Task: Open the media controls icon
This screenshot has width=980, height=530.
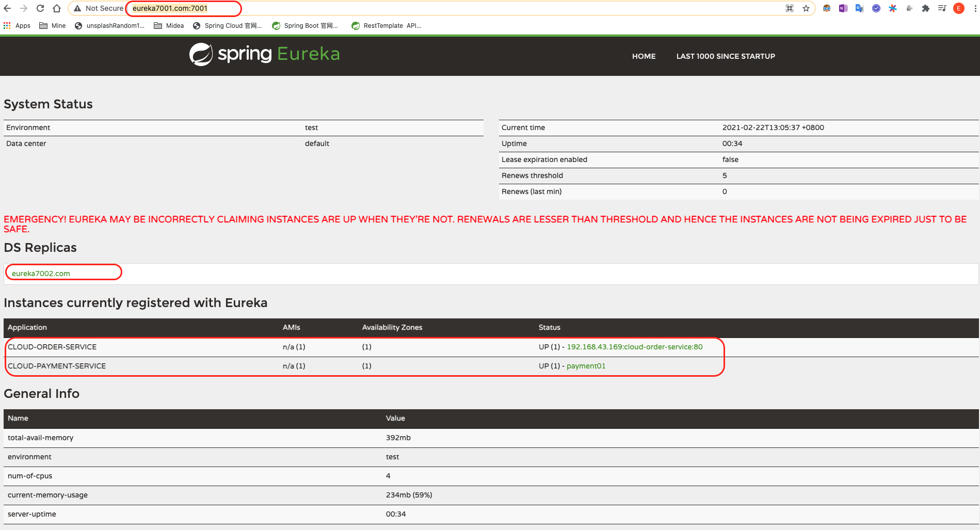Action: [x=942, y=8]
